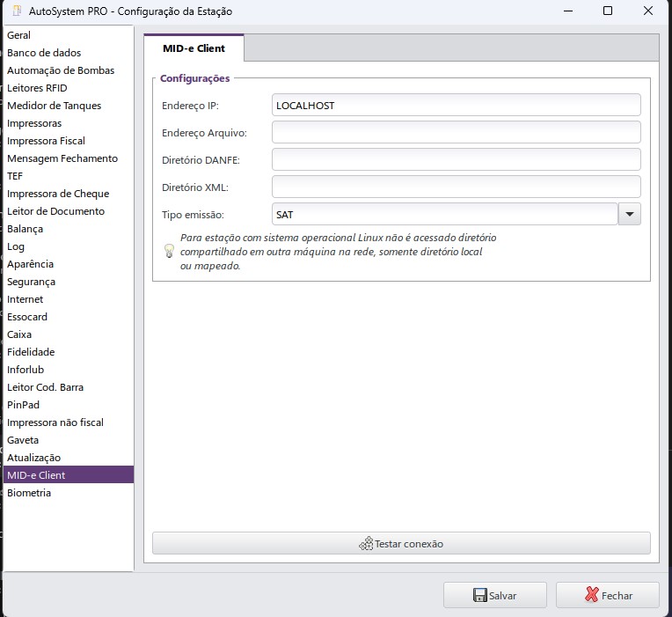The height and width of the screenshot is (617, 672).
Task: Click the light bulb hint icon
Action: pos(170,250)
